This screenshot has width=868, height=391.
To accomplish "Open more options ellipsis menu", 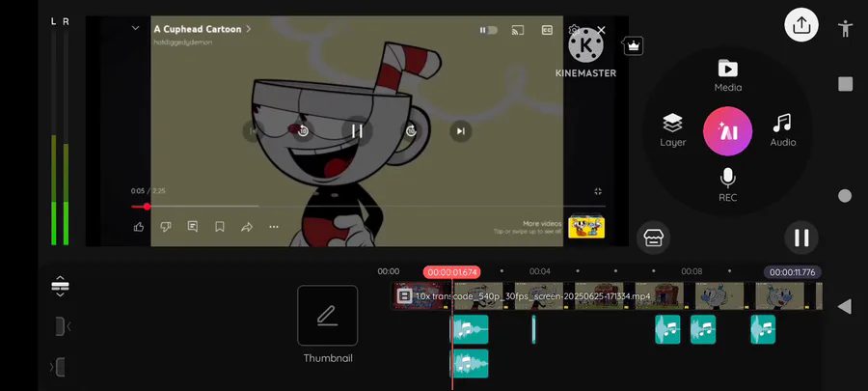I will (x=274, y=227).
